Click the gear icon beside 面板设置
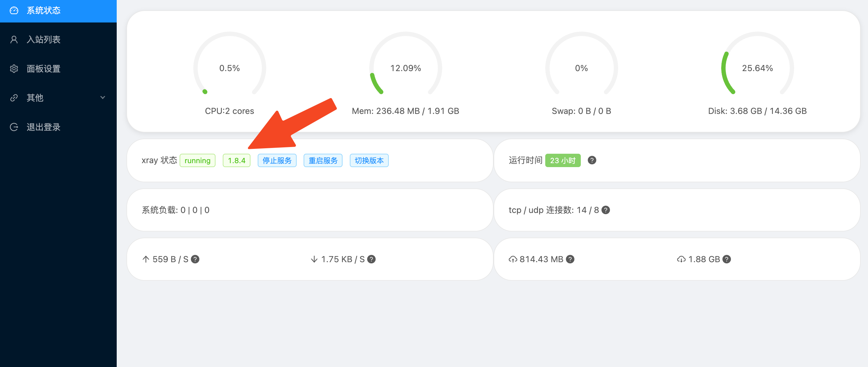868x367 pixels. (x=14, y=69)
